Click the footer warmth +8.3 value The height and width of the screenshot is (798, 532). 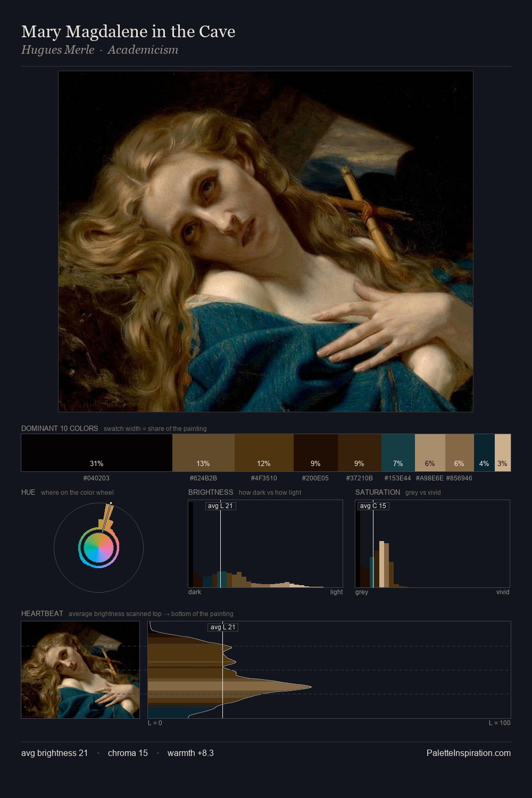[190, 753]
